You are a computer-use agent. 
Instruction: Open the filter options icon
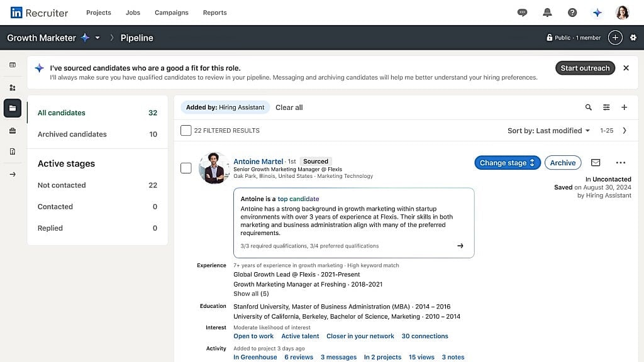606,107
